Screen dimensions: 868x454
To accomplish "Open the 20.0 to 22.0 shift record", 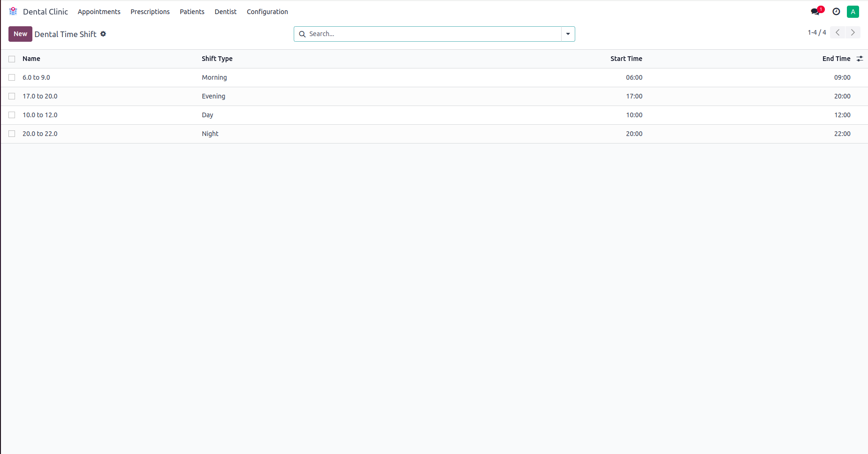I will tap(40, 134).
